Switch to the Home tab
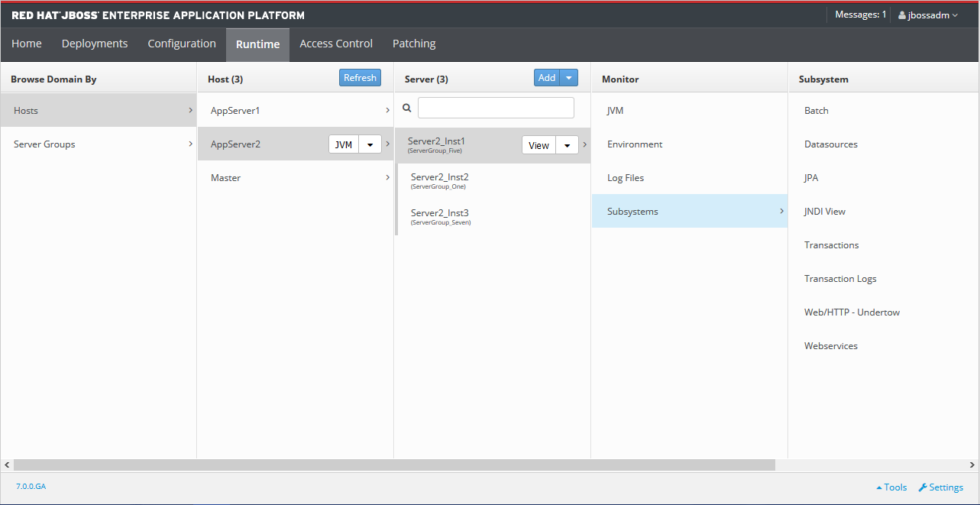This screenshot has width=980, height=505. 27,44
